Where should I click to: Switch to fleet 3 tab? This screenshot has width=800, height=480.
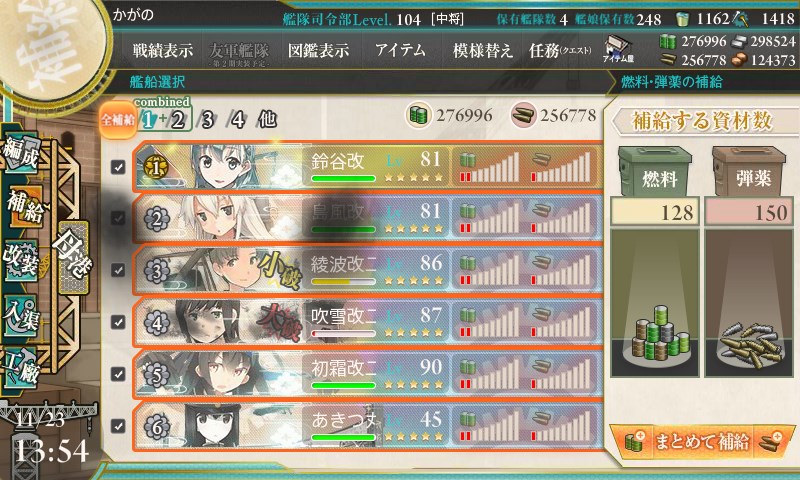pos(207,120)
